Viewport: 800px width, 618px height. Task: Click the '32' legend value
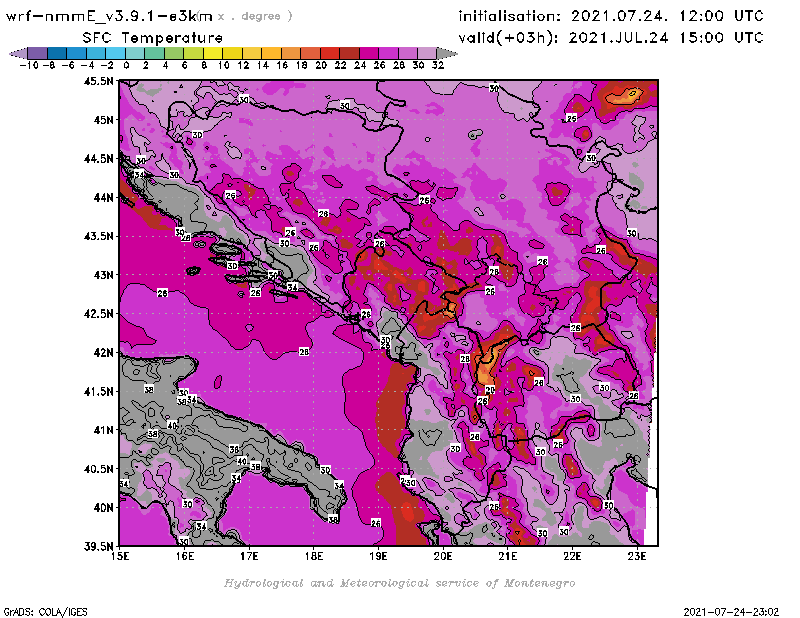438,65
